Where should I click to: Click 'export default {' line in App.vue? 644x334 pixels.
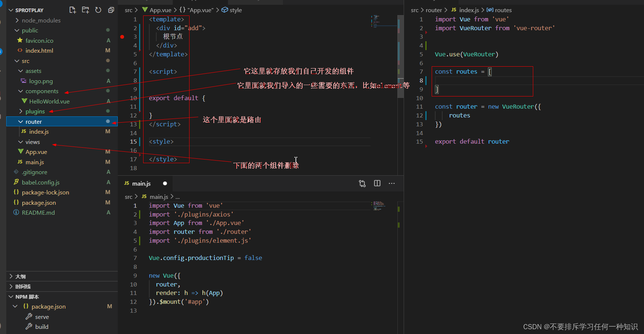click(177, 98)
